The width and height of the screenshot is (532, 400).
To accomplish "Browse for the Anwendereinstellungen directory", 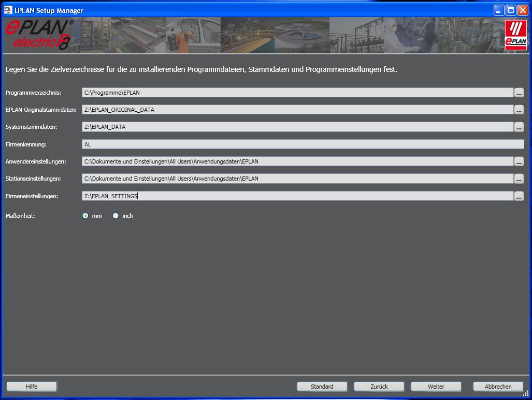I will click(x=519, y=161).
